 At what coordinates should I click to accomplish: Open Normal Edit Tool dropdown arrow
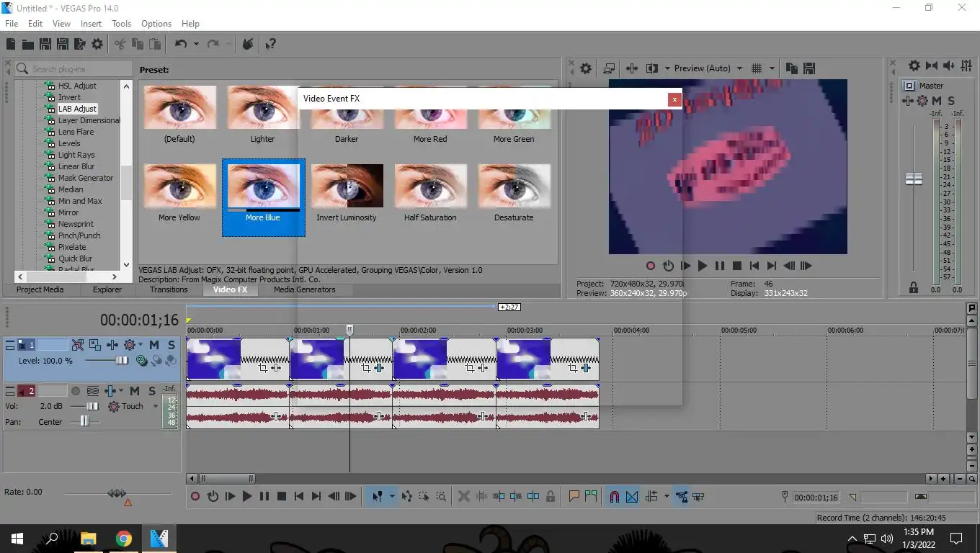[392, 497]
